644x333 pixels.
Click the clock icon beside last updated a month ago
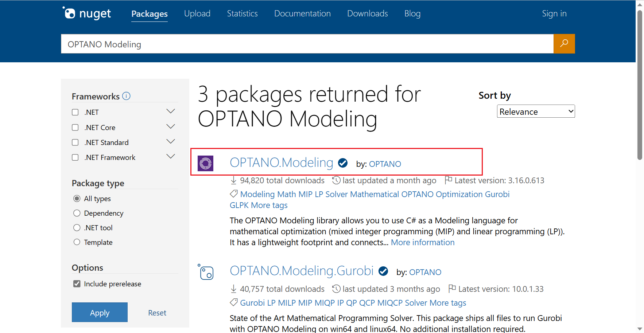[x=336, y=180]
